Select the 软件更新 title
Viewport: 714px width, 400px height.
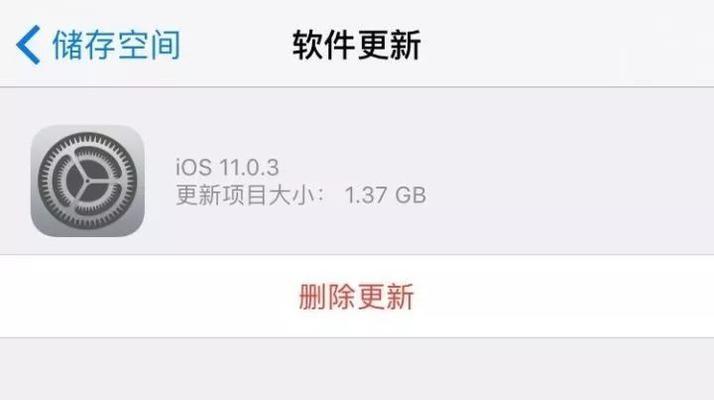coord(357,45)
